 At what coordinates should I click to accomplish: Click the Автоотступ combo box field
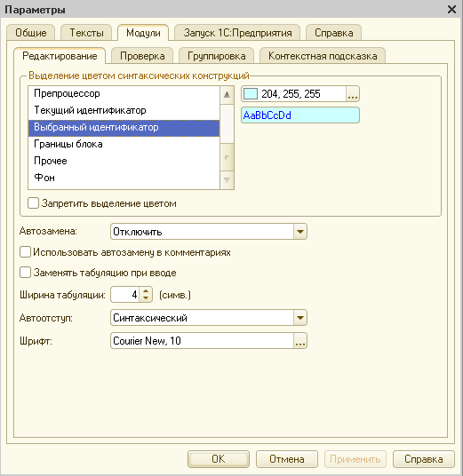pyautogui.click(x=203, y=318)
